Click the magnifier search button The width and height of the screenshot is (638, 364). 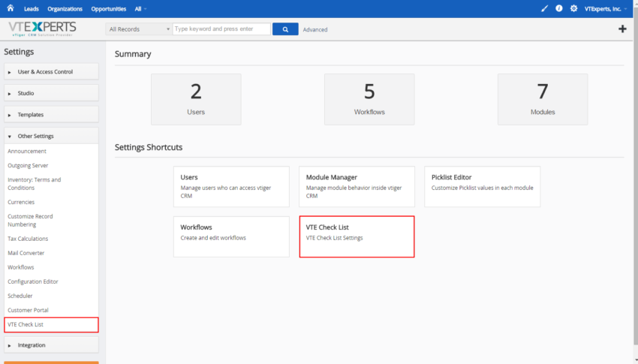point(285,29)
